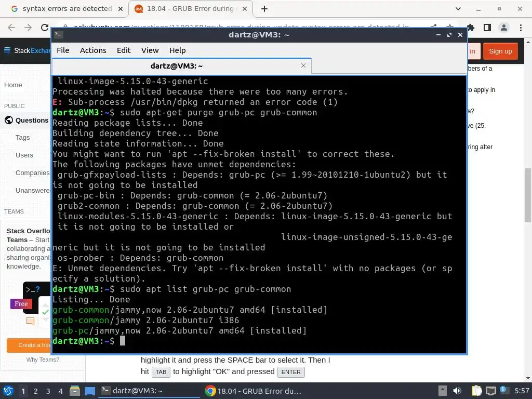
Task: Open the clipboard manager tray icon
Action: 476,391
